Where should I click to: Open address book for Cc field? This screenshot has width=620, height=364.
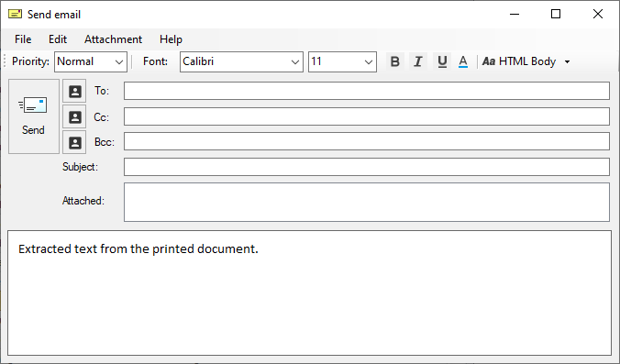click(x=74, y=117)
